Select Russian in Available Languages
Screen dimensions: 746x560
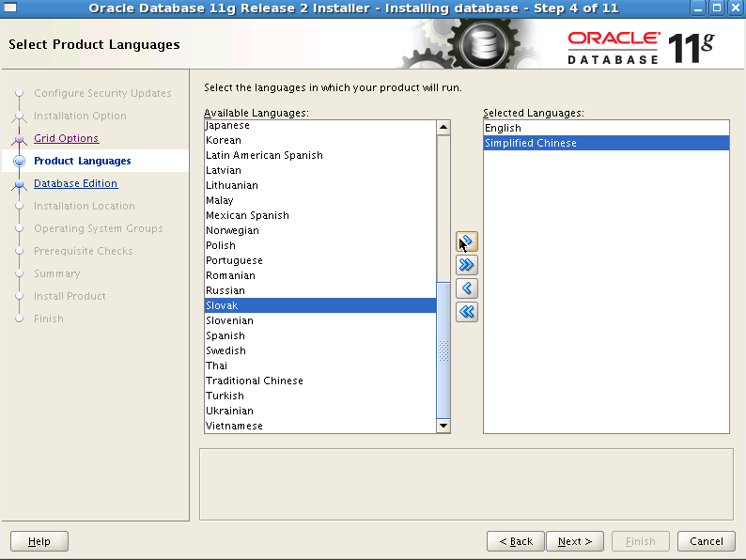pos(320,290)
